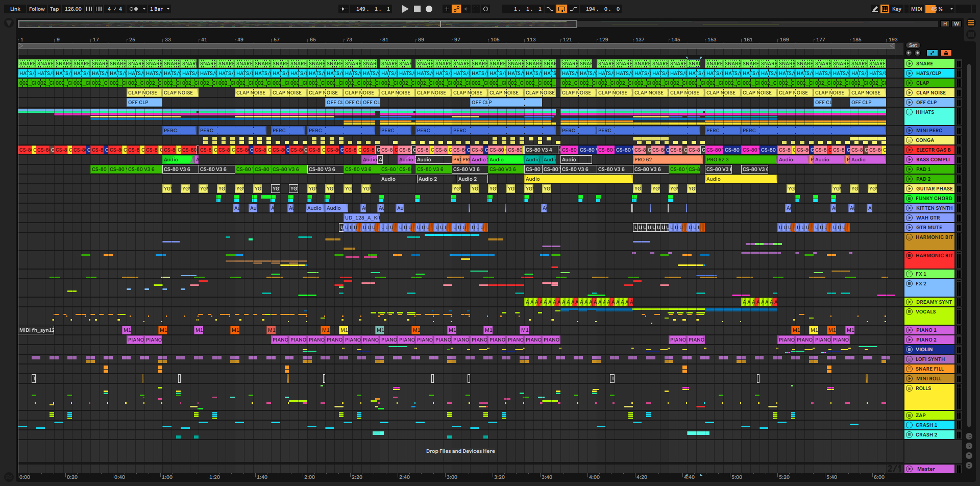Click the blue Automation Mode icon

tap(932, 53)
